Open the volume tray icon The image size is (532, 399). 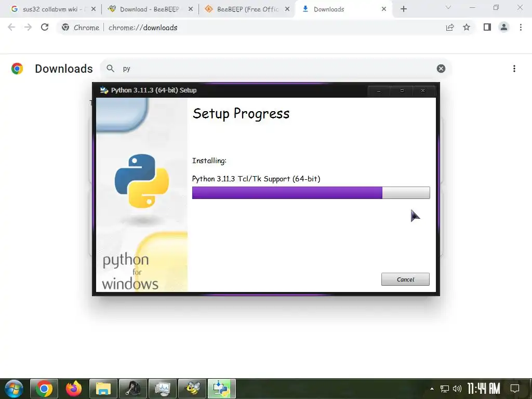pos(457,389)
